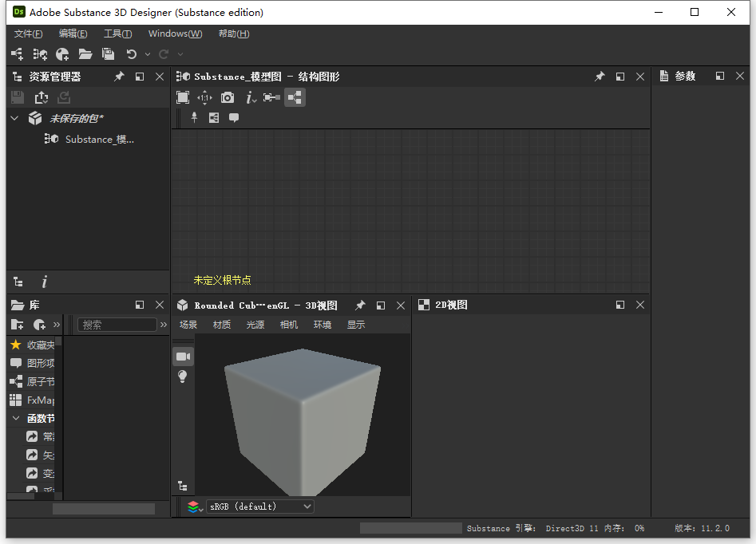Select the 图形项 library category
This screenshot has width=756, height=544.
point(32,363)
